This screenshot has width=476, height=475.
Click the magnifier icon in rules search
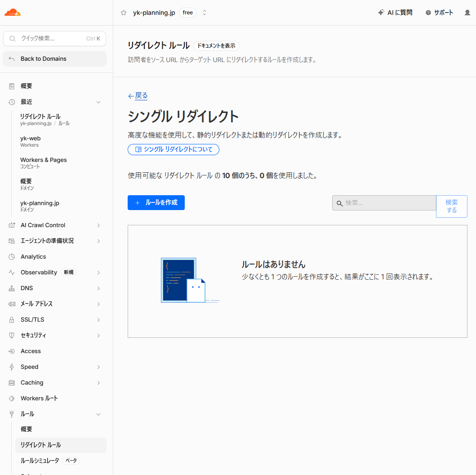coord(340,203)
